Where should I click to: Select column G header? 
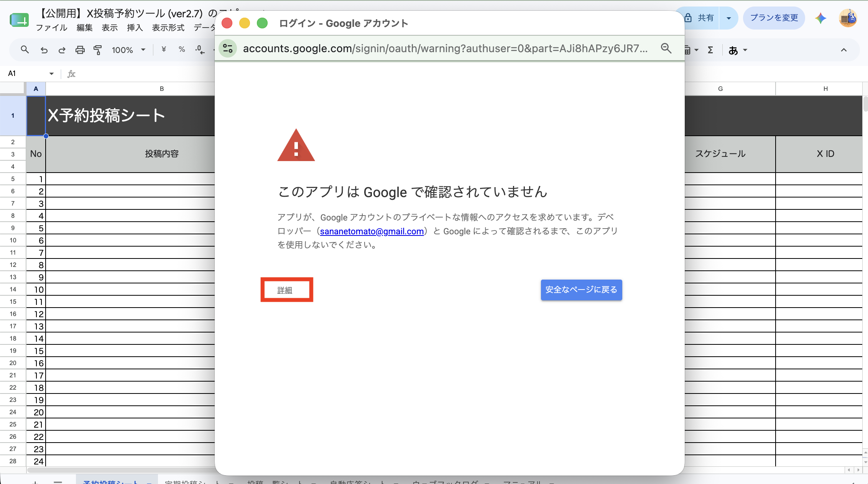click(x=720, y=89)
